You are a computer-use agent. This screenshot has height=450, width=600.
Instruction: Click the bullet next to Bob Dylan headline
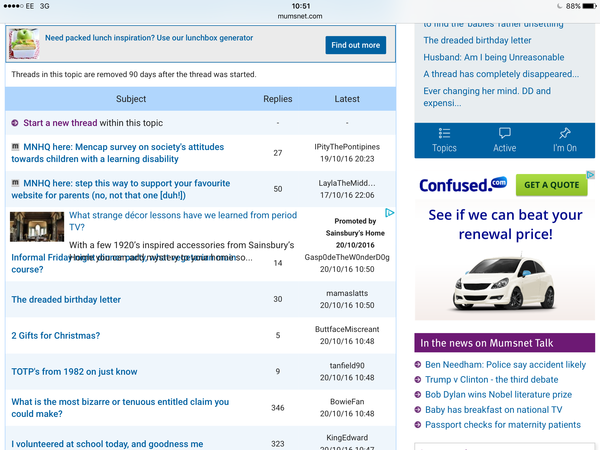(x=418, y=395)
